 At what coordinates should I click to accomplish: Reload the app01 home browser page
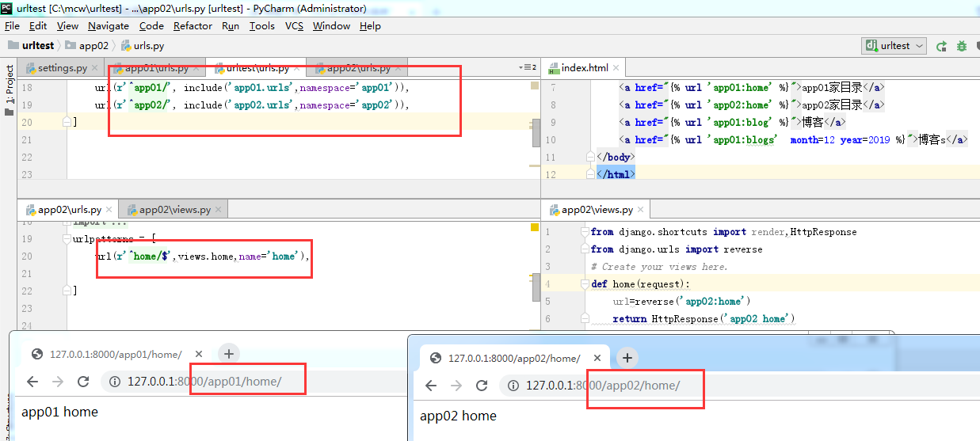[x=83, y=382]
